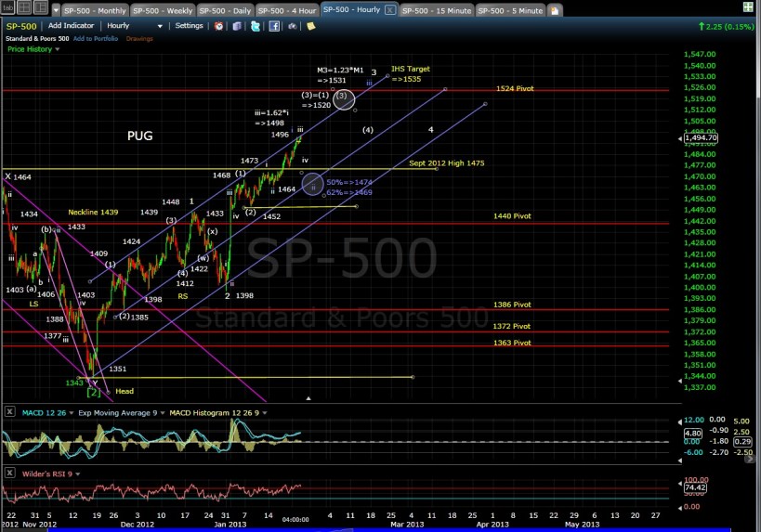Open the tab list dropdown arrow

pyautogui.click(x=56, y=10)
